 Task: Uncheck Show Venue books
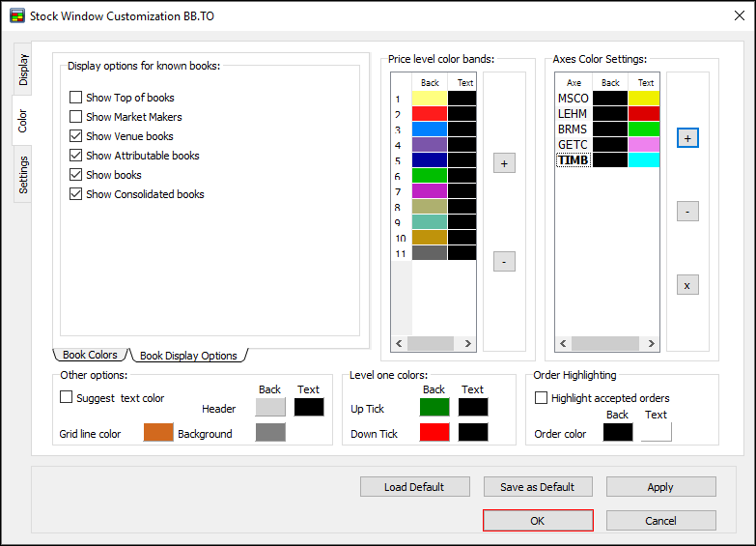coord(76,136)
